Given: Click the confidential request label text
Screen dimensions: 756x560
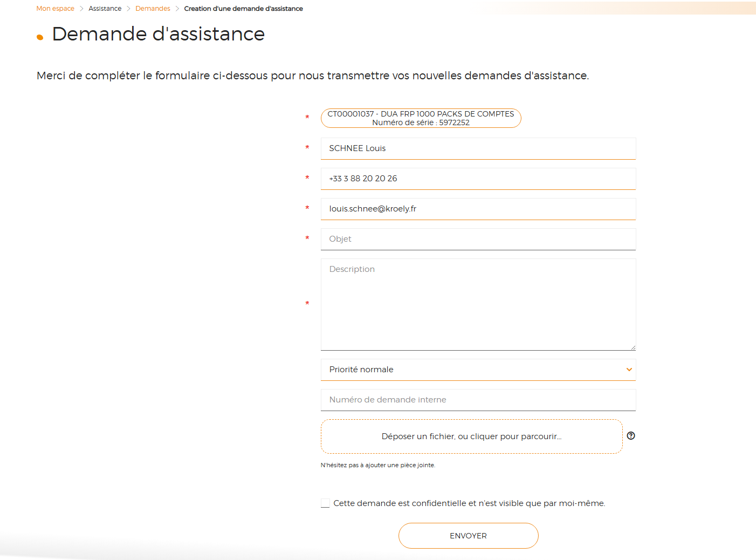Looking at the screenshot, I should pyautogui.click(x=469, y=503).
